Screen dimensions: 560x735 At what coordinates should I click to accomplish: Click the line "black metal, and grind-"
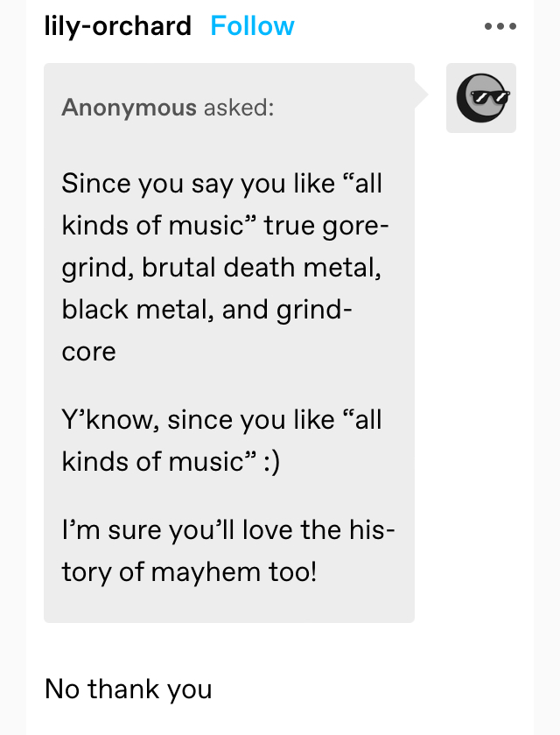point(206,310)
